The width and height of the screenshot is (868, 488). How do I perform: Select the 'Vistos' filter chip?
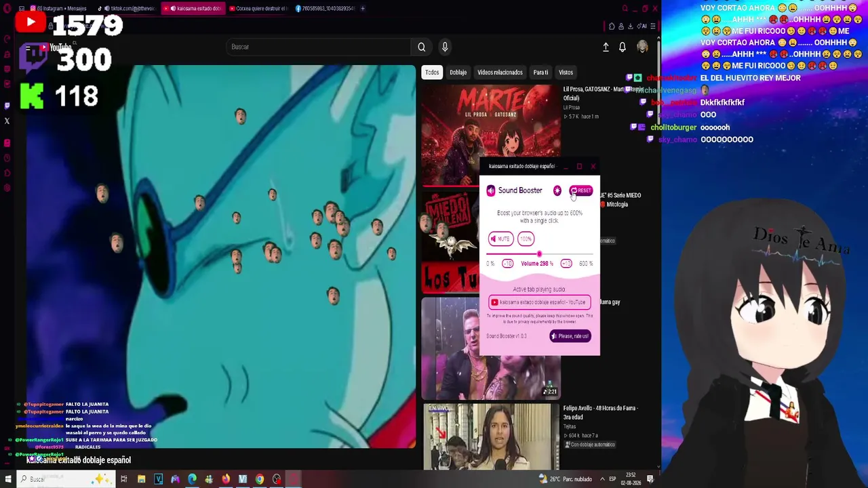(x=566, y=73)
